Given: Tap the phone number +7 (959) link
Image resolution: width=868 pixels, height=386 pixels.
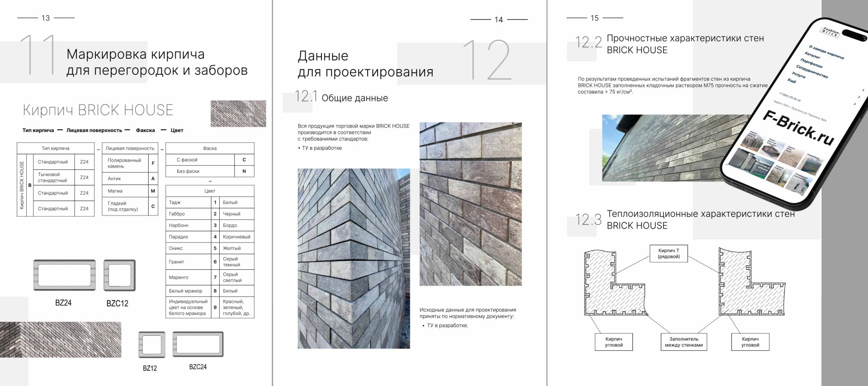Looking at the screenshot, I should [x=789, y=97].
